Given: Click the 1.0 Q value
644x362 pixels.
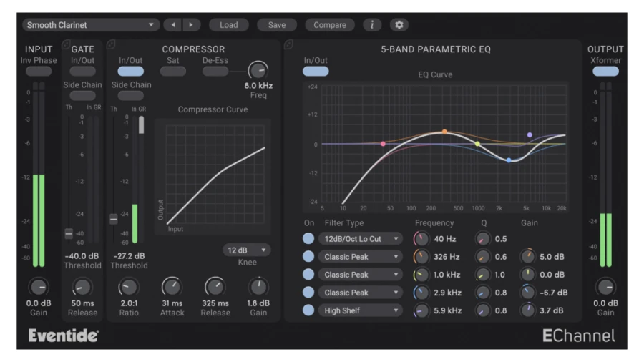Looking at the screenshot, I should click(x=500, y=275).
